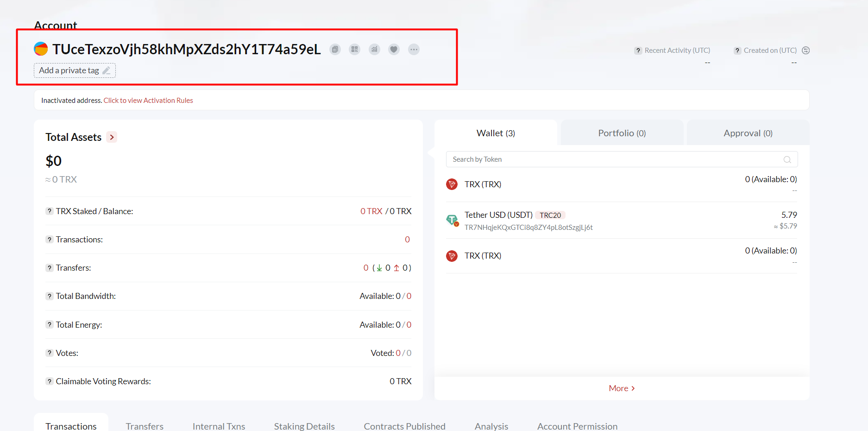This screenshot has width=868, height=431.
Task: Click the Voted: 0/0 value
Action: [x=391, y=353]
